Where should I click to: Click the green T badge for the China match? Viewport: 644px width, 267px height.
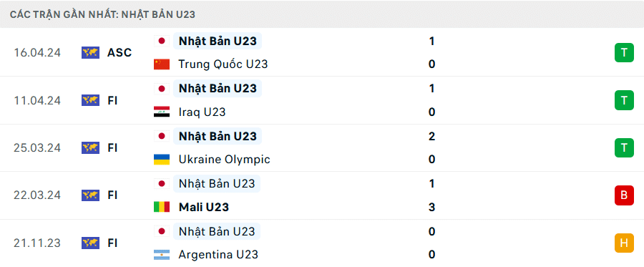[x=624, y=52]
